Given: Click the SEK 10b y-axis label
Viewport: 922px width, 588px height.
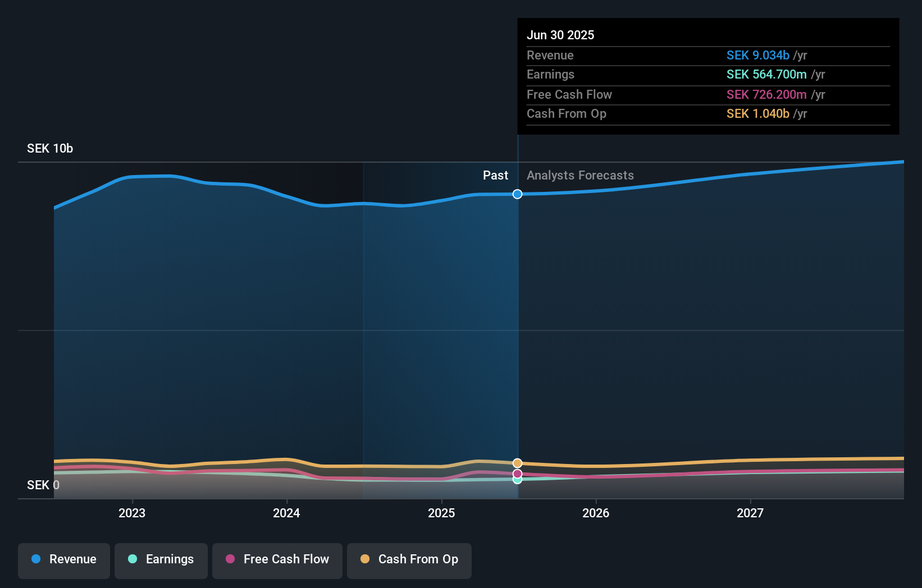Looking at the screenshot, I should [x=50, y=148].
